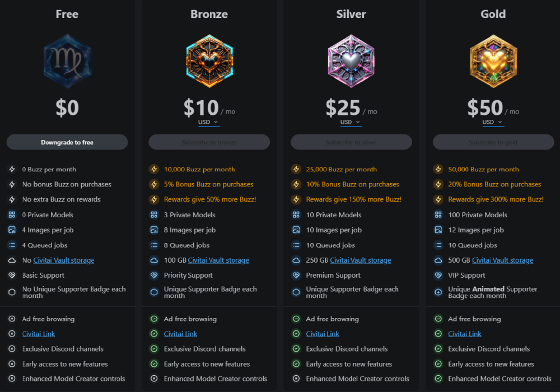This screenshot has width=560, height=392.
Task: Click Subscribe to silver button
Action: pyautogui.click(x=351, y=142)
